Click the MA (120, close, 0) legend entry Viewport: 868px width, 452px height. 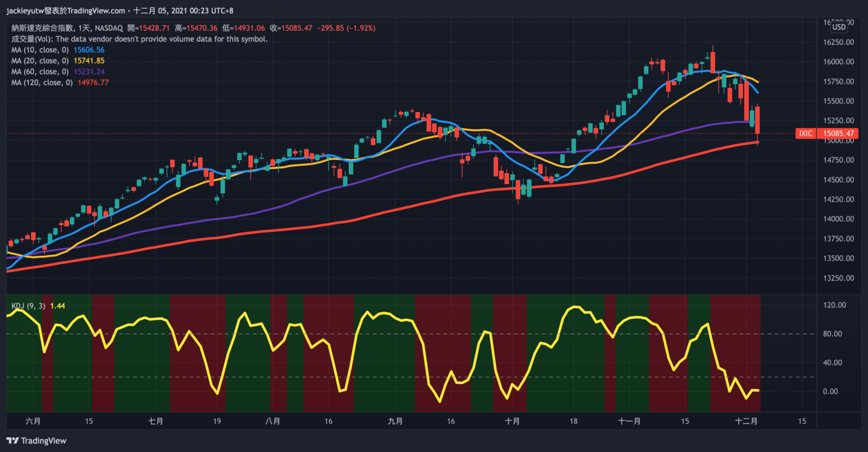[x=42, y=82]
